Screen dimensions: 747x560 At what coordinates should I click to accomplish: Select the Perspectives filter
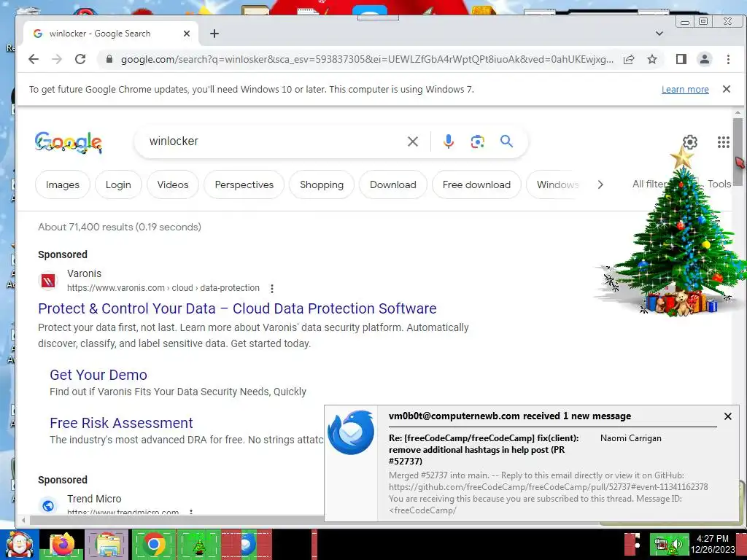click(244, 184)
